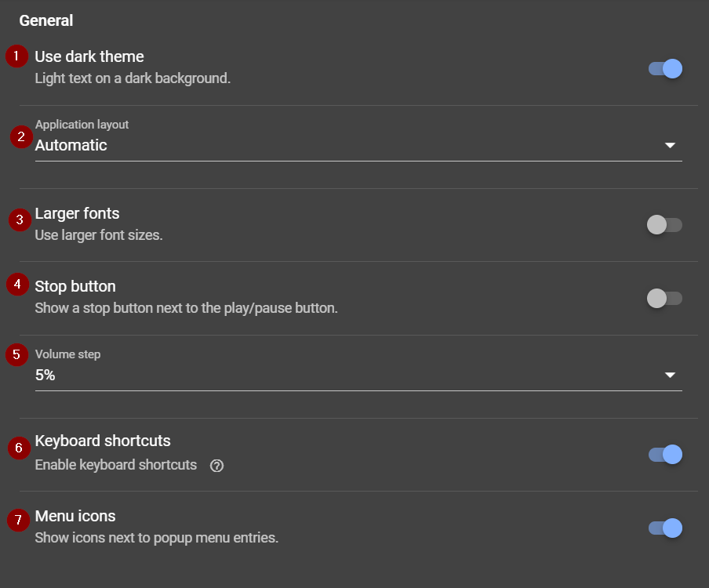Viewport: 709px width, 588px height.
Task: Click the help icon beside Enable keyboard shortcuts
Action: tap(217, 466)
